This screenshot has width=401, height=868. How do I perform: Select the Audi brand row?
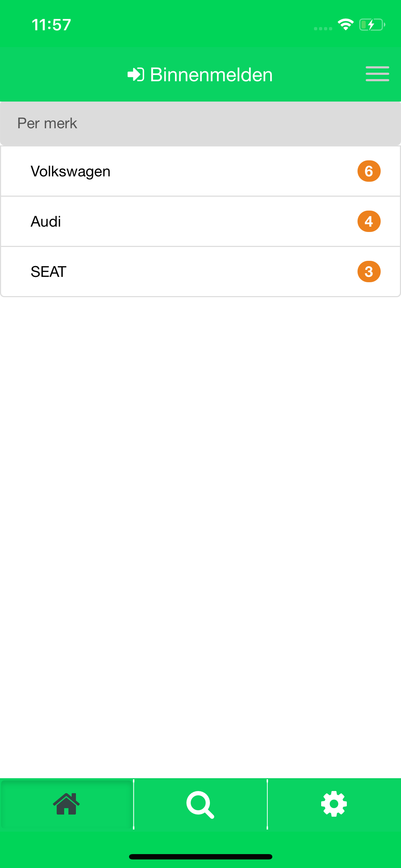click(x=200, y=221)
